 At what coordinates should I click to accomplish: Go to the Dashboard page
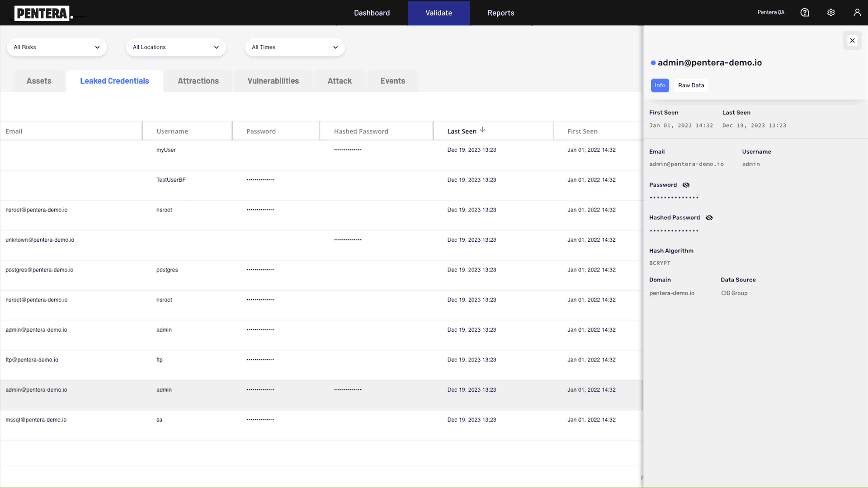click(x=372, y=13)
